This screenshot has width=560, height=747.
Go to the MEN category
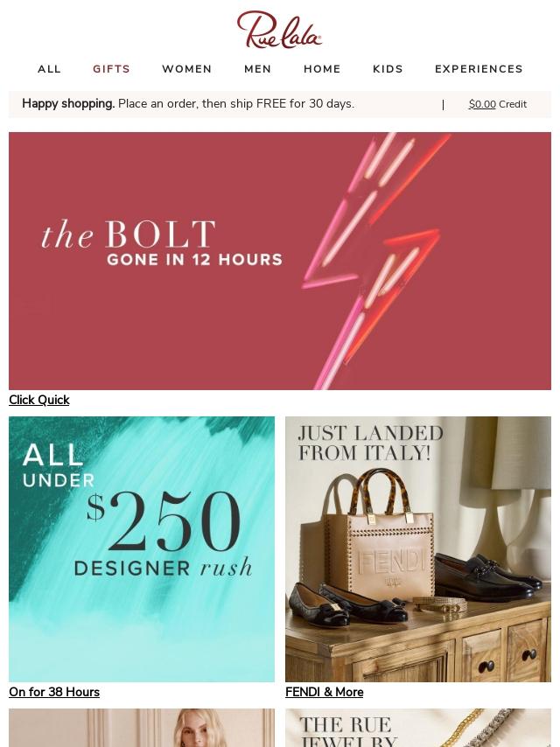[x=258, y=69]
